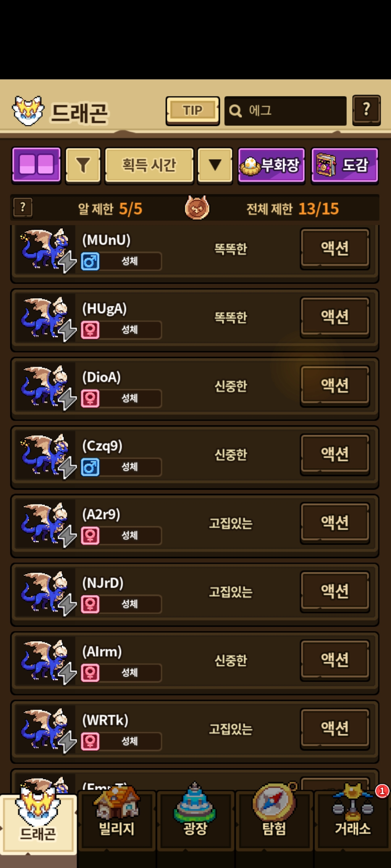Open help via top-right question mark
Image resolution: width=391 pixels, height=868 pixels.
(x=366, y=110)
